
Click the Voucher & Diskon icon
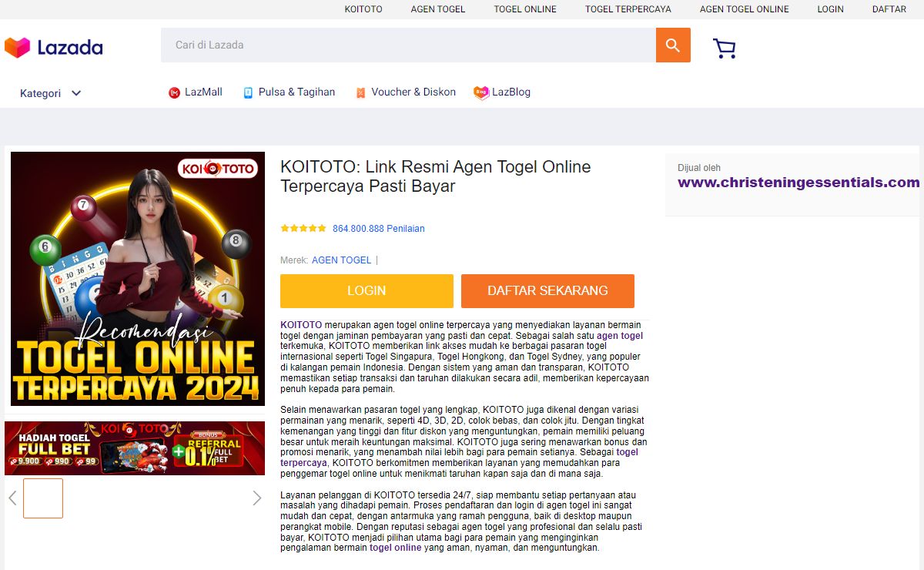[x=360, y=92]
